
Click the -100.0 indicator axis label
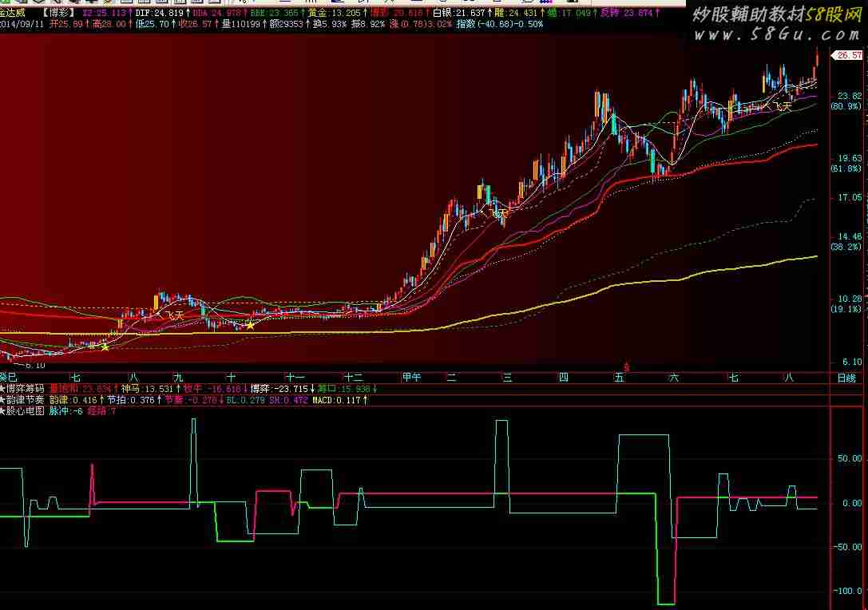(x=848, y=591)
